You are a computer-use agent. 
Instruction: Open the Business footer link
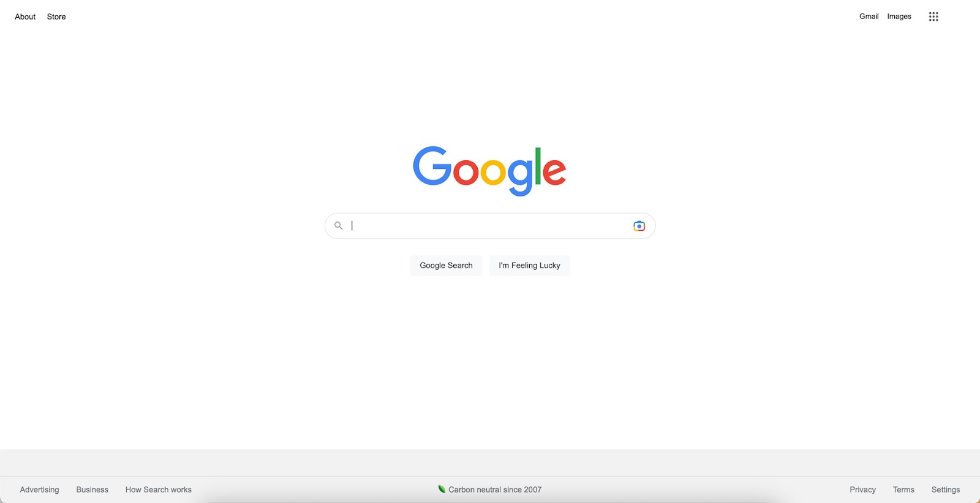tap(92, 490)
